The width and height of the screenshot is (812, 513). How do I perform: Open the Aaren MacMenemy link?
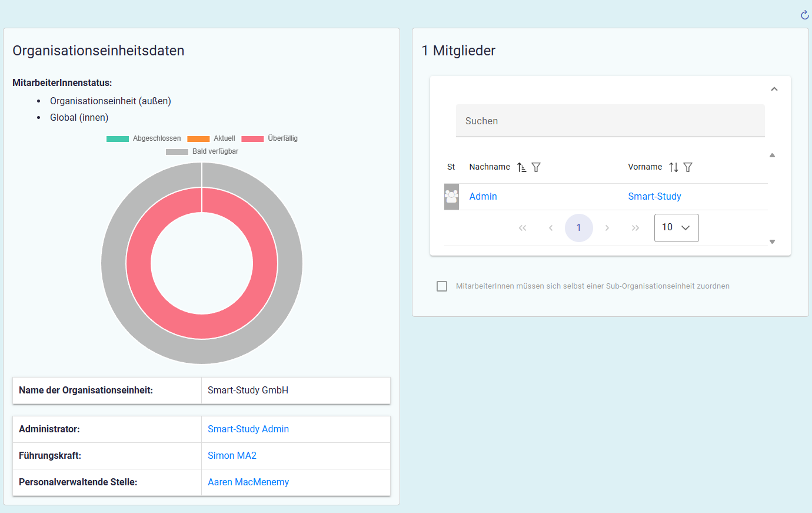(x=248, y=482)
